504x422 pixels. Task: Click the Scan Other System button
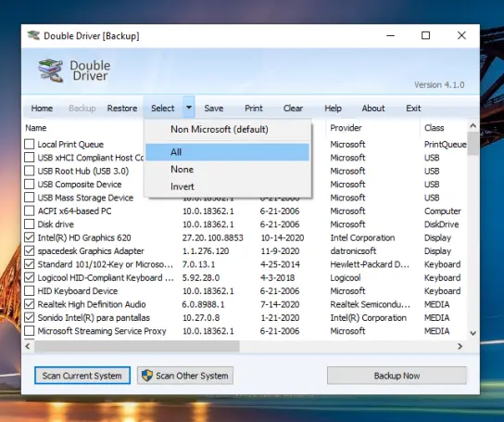point(185,376)
